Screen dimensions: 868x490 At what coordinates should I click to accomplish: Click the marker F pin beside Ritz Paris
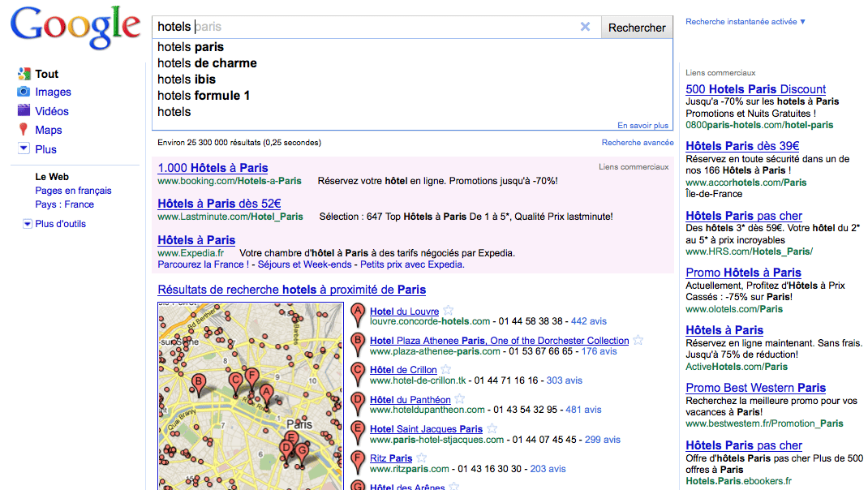click(358, 462)
